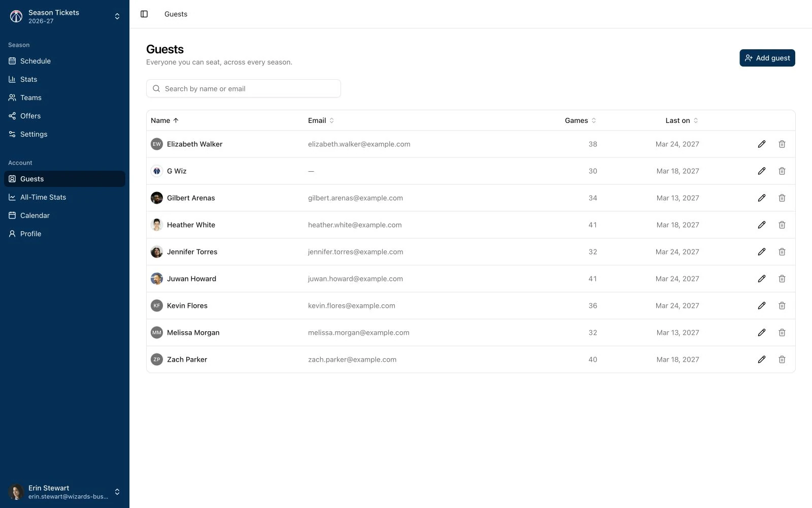812x508 pixels.
Task: Edit G Wiz with the pencil icon
Action: [762, 171]
